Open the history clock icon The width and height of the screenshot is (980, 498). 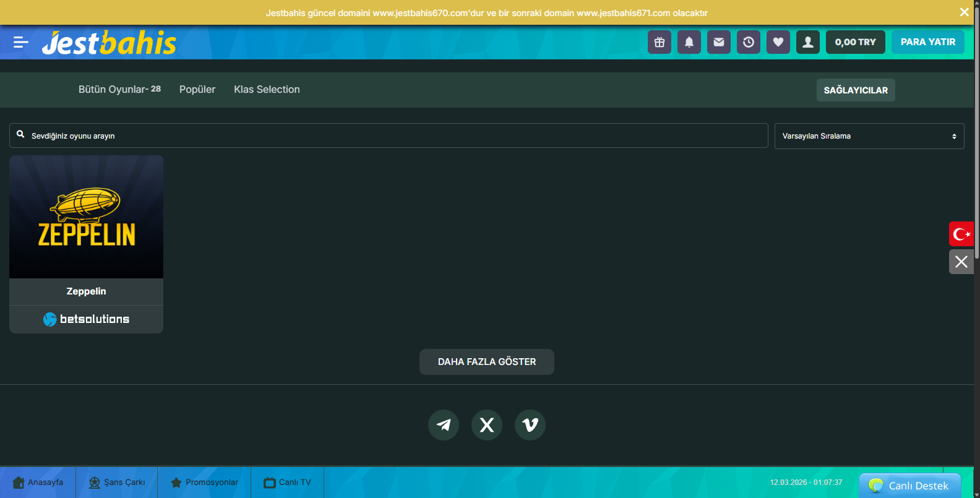pos(749,42)
